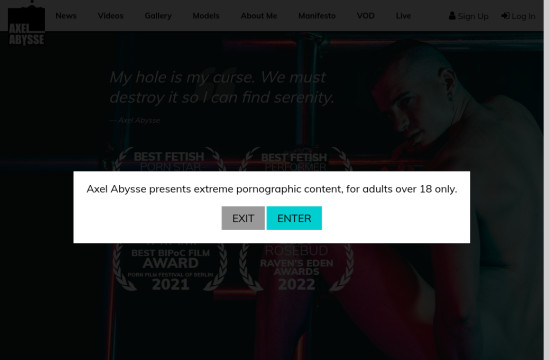The width and height of the screenshot is (550, 360).
Task: Click the site logo in the header
Action: coord(27,23)
